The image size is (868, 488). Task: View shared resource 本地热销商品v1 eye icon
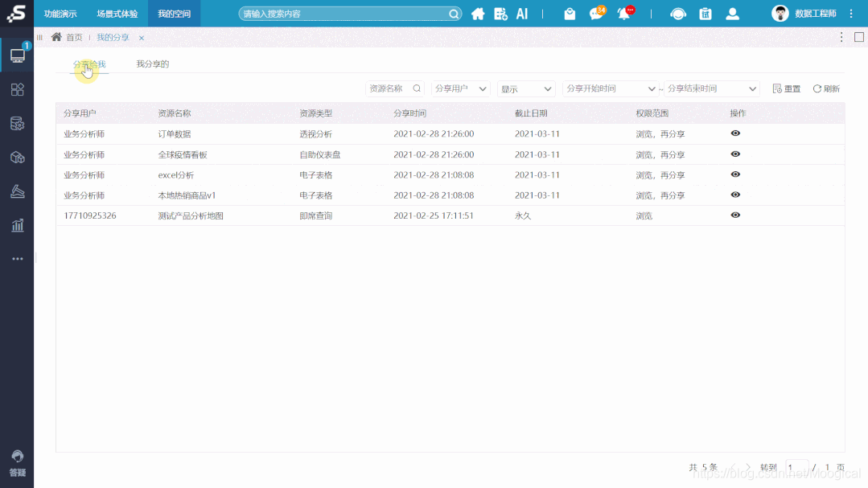735,195
